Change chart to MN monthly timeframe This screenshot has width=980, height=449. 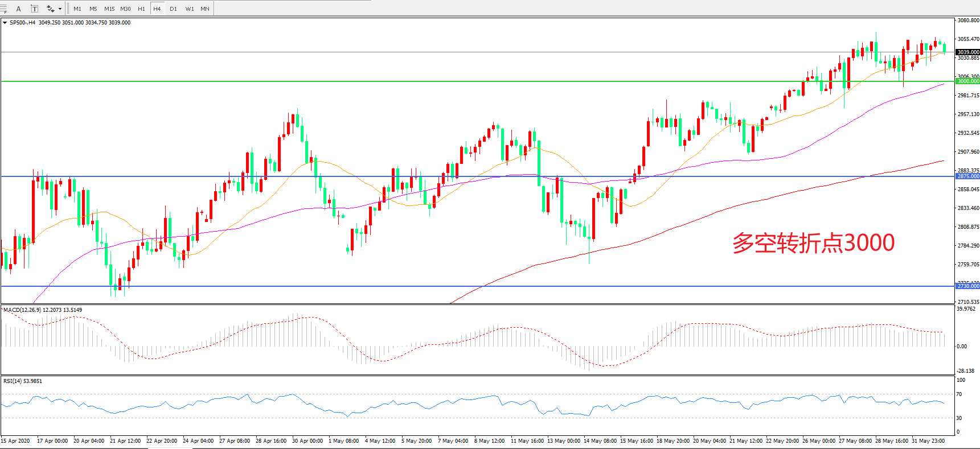coord(205,9)
